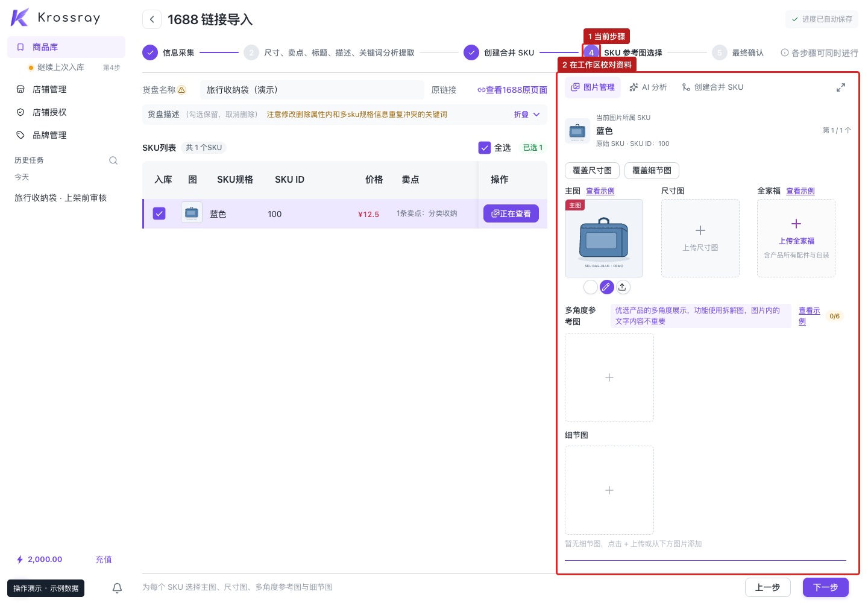Click 上传尺寸图 upload box
Screen dimensions: 868x603
700,238
